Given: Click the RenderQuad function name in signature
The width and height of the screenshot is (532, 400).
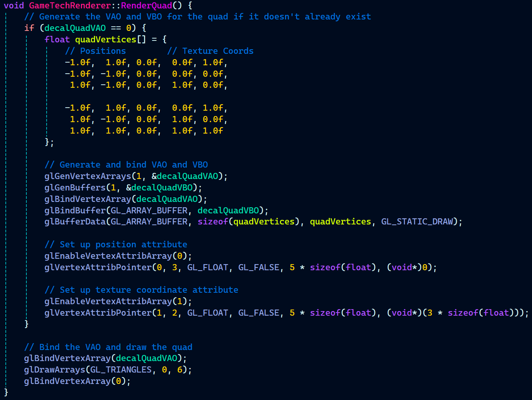Looking at the screenshot, I should (146, 5).
